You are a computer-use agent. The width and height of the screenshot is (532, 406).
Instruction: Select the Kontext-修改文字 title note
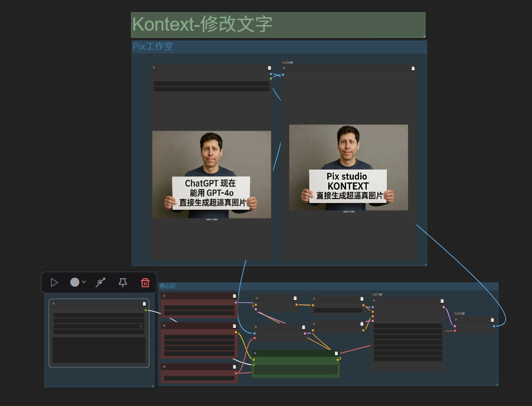[278, 25]
